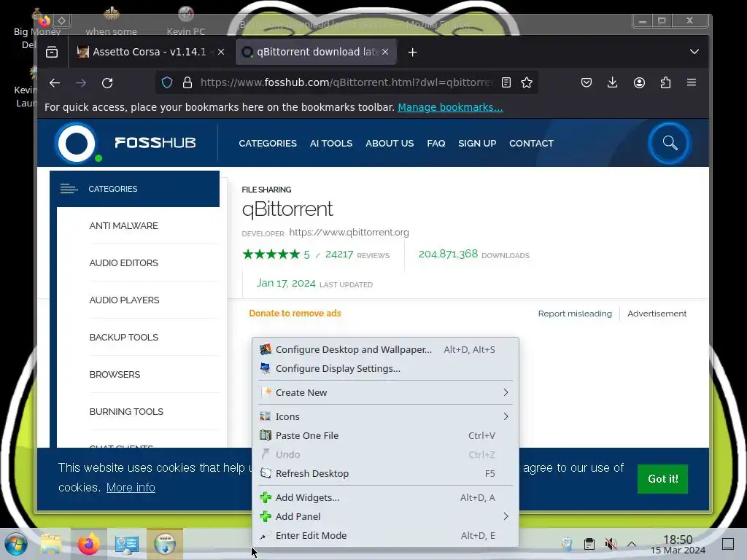This screenshot has height=560, width=747.
Task: Choose Paste One File from context menu
Action: tap(385, 435)
